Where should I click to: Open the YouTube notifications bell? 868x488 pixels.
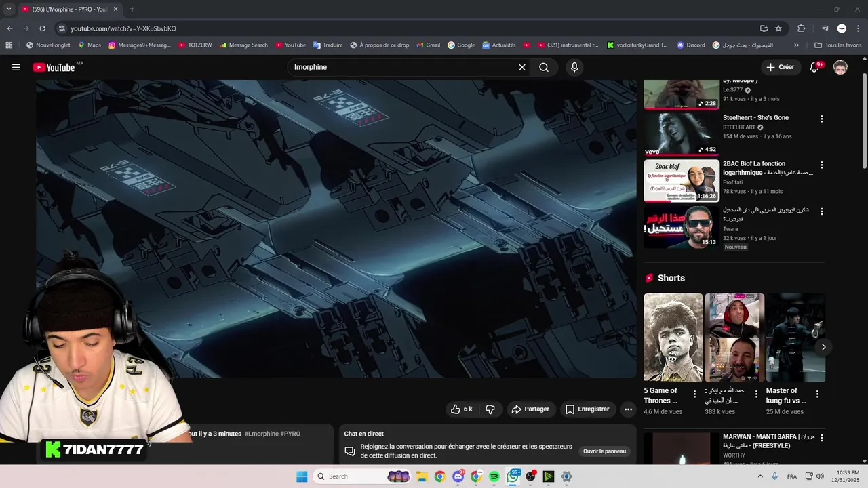(x=815, y=67)
